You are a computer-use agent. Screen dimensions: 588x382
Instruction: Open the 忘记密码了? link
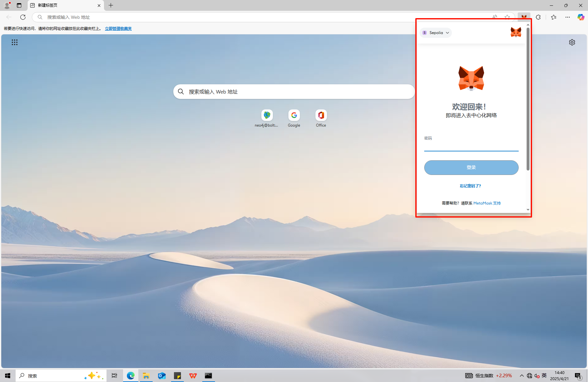click(470, 186)
